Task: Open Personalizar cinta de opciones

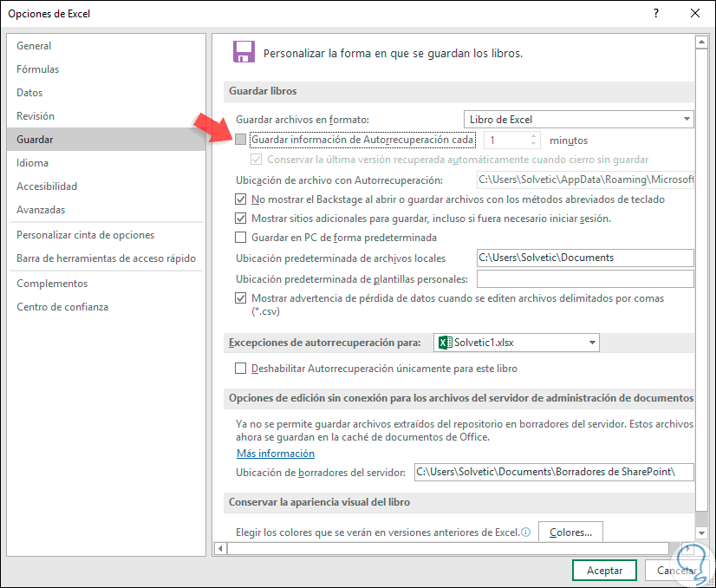Action: [106, 235]
